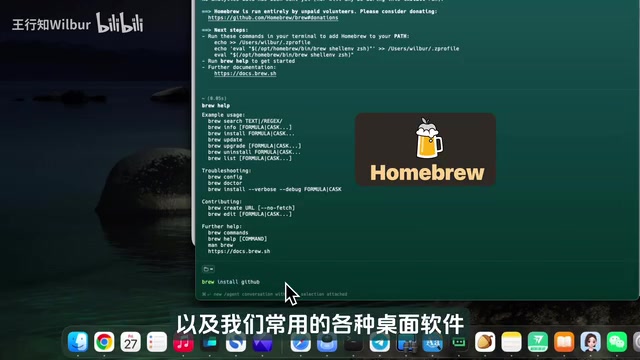Viewport: 640px width, 360px height.
Task: Click 'Run brew help to get started' line
Action: pos(248,61)
